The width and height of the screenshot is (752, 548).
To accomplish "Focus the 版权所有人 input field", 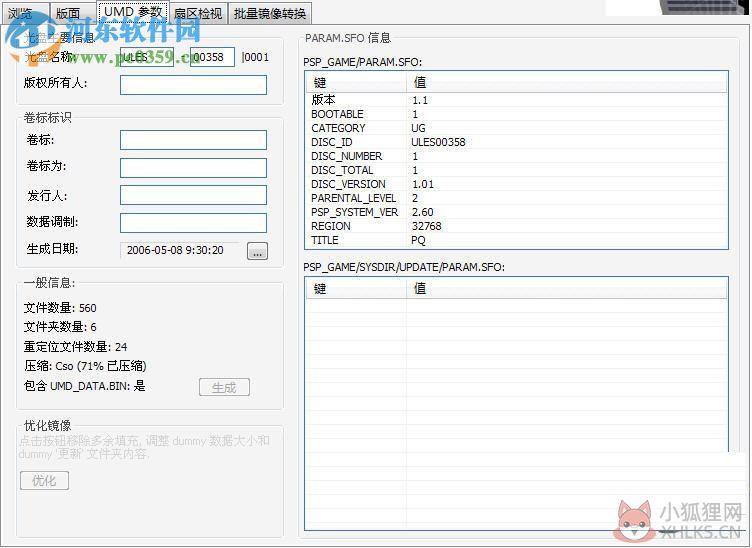I will (x=193, y=85).
